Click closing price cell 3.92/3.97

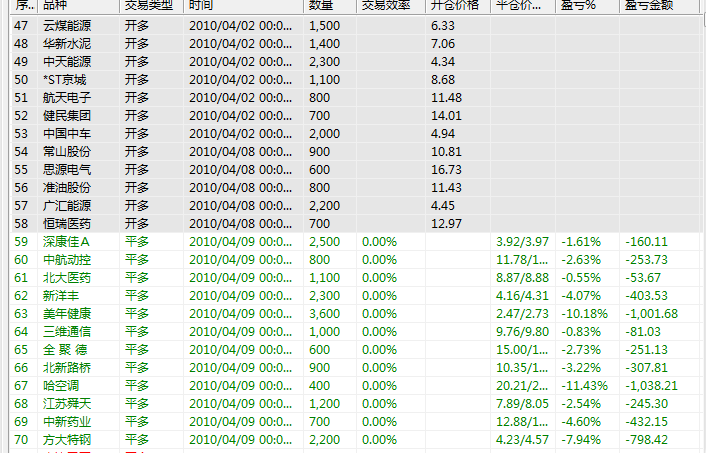pos(523,242)
